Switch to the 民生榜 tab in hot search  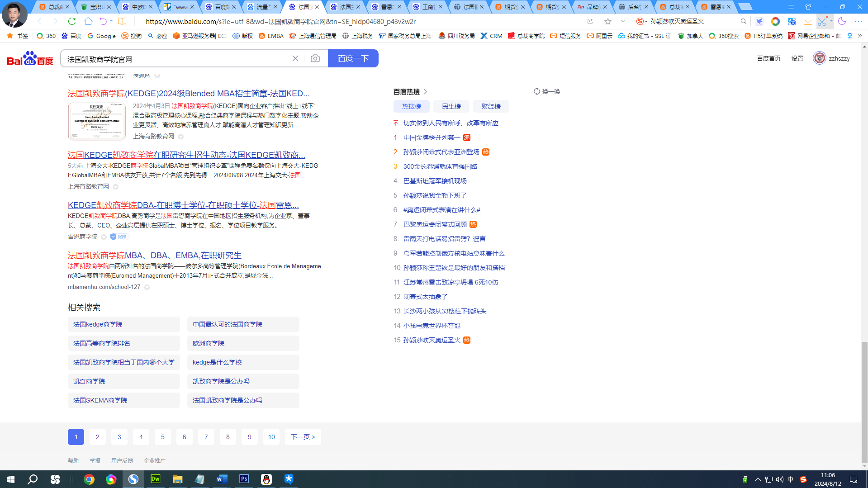click(451, 106)
